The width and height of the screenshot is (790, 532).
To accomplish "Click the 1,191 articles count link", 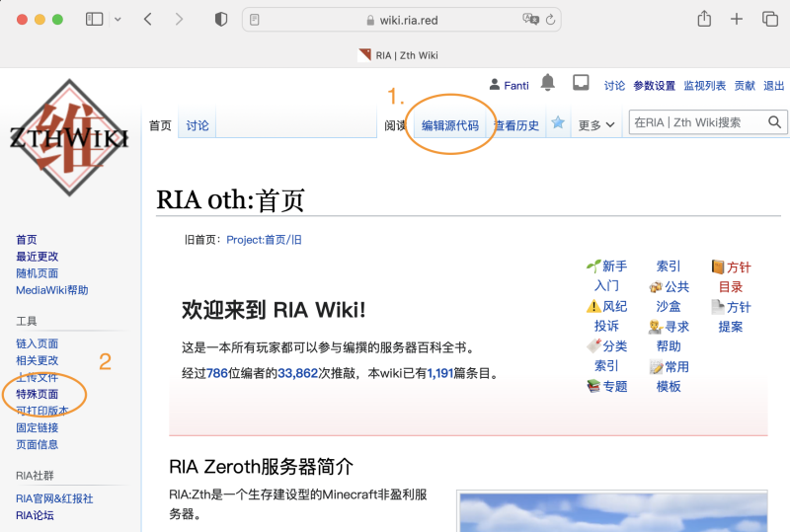I will click(440, 373).
